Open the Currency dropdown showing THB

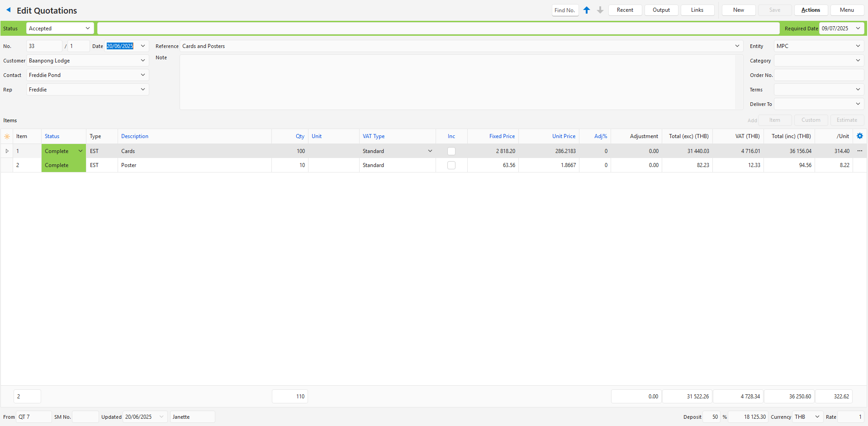(x=817, y=416)
